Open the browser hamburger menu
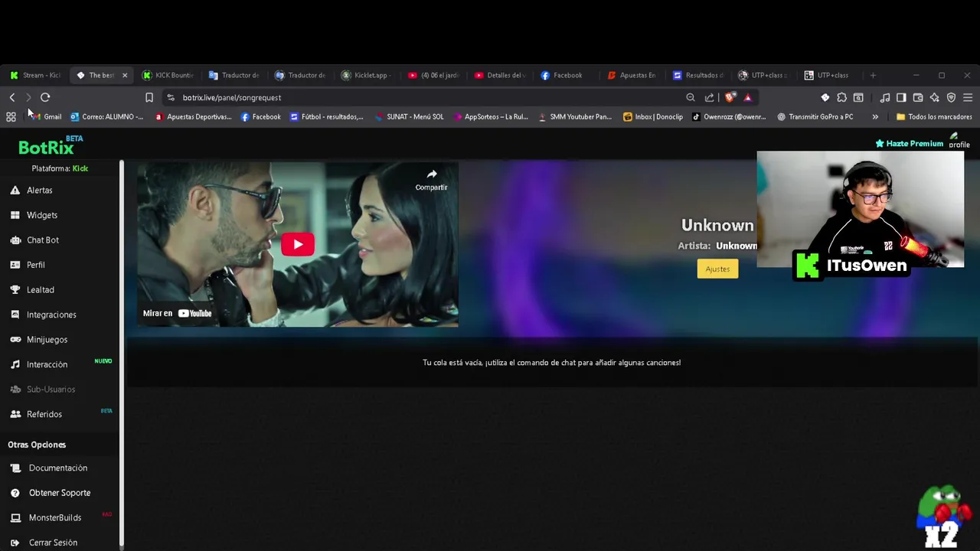 [968, 97]
